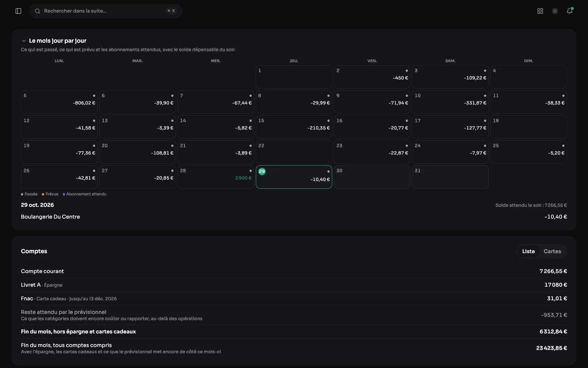Click the "29 oct. 2026" date heading
588x368 pixels.
pyautogui.click(x=37, y=205)
